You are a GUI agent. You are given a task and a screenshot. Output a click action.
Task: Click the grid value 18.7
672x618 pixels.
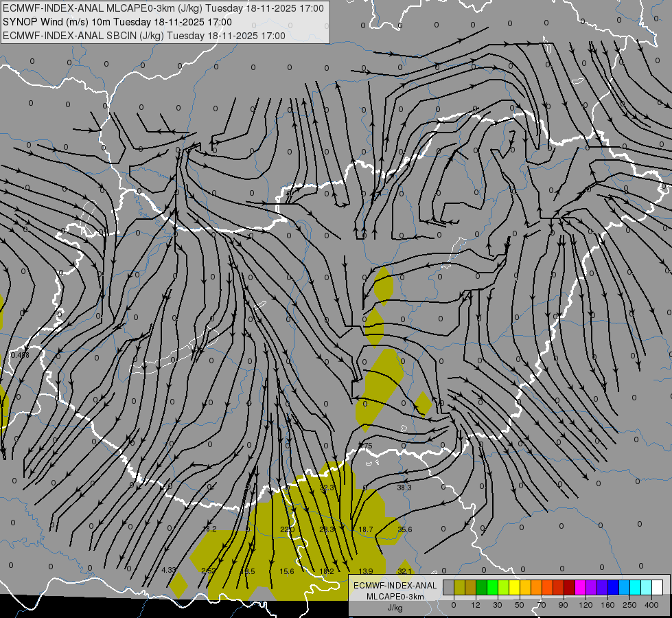pos(366,529)
